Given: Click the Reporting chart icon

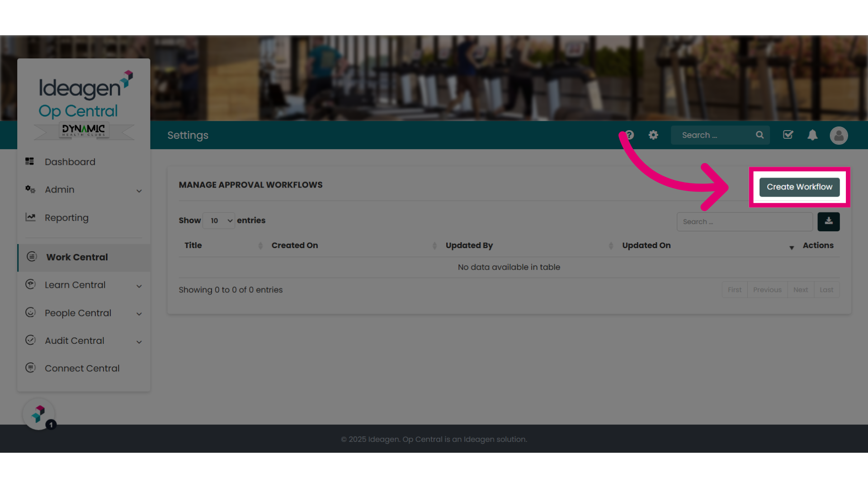Looking at the screenshot, I should (x=30, y=217).
